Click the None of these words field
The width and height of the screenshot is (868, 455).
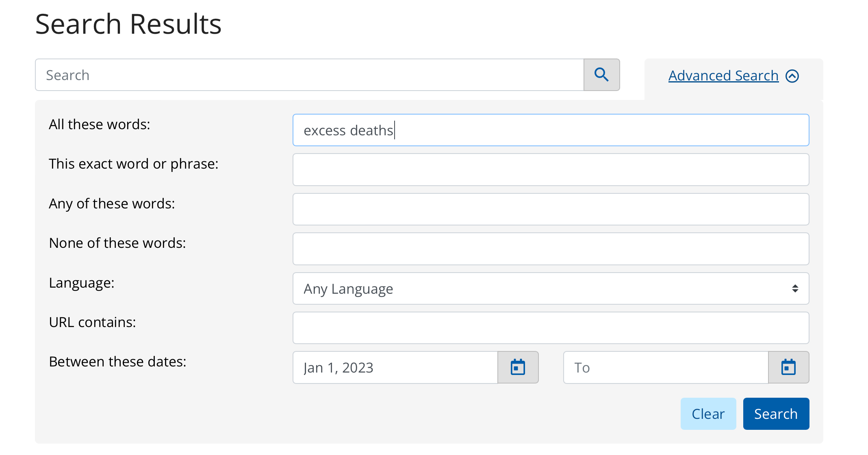point(551,249)
